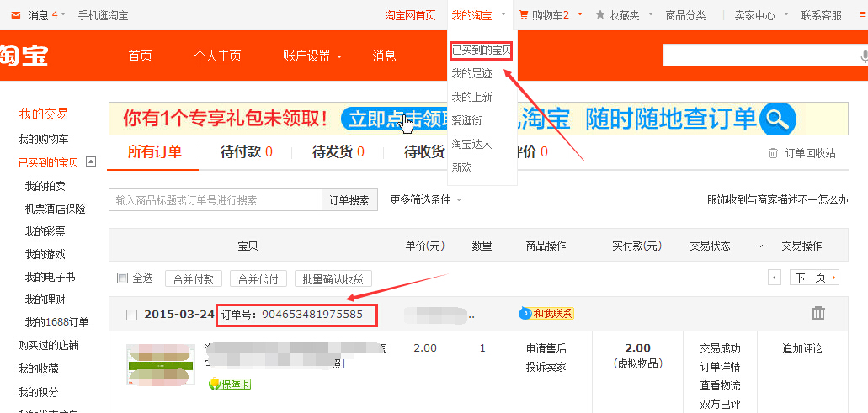
Task: Delete order 904653481975585 with trash icon
Action: point(818,313)
